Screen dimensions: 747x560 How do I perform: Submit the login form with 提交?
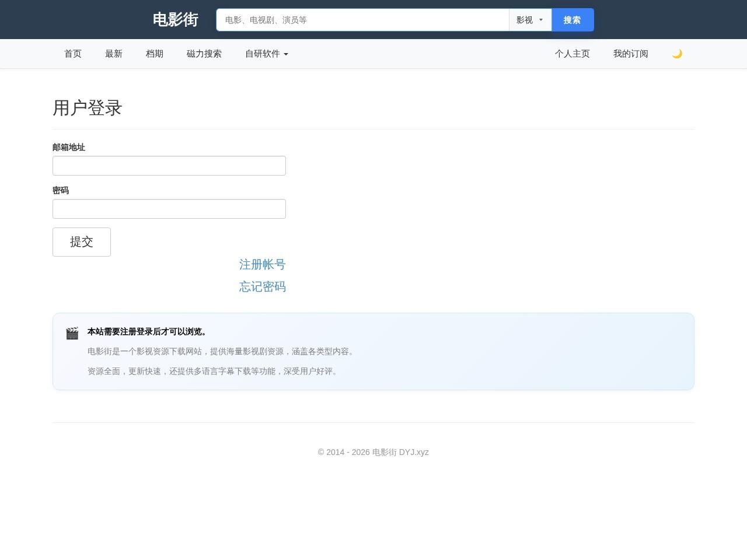pyautogui.click(x=82, y=242)
